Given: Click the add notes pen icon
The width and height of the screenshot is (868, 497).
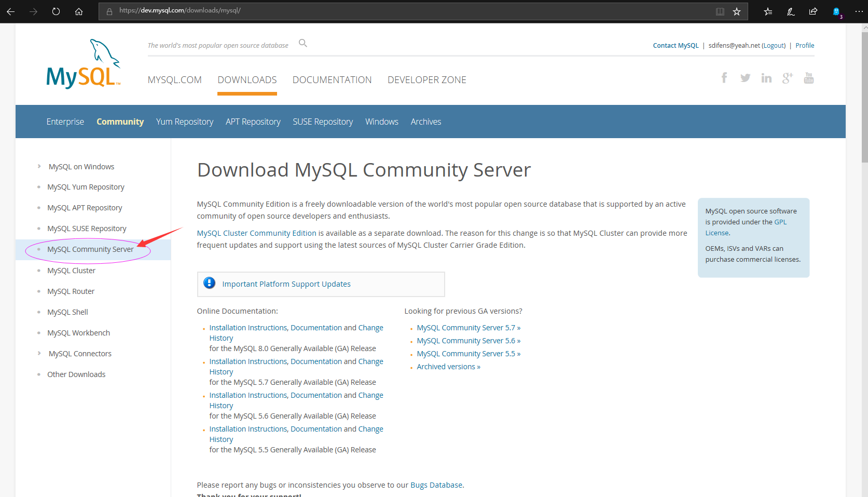Looking at the screenshot, I should click(x=791, y=11).
